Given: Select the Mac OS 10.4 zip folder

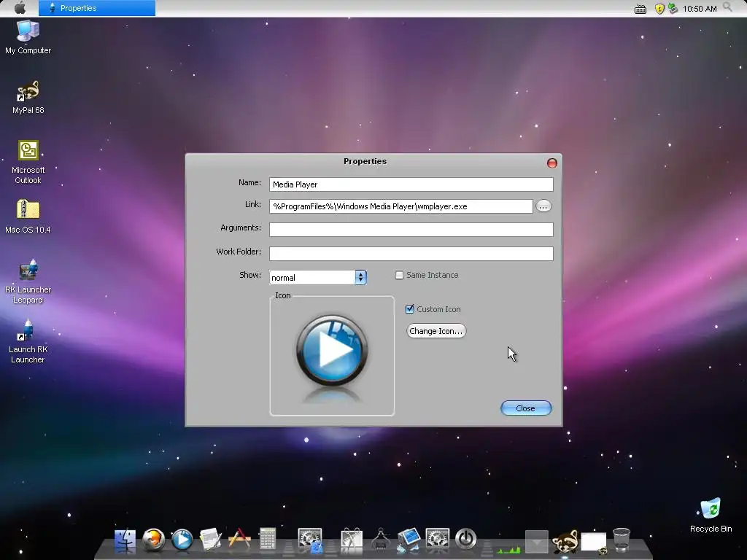Looking at the screenshot, I should point(28,217).
